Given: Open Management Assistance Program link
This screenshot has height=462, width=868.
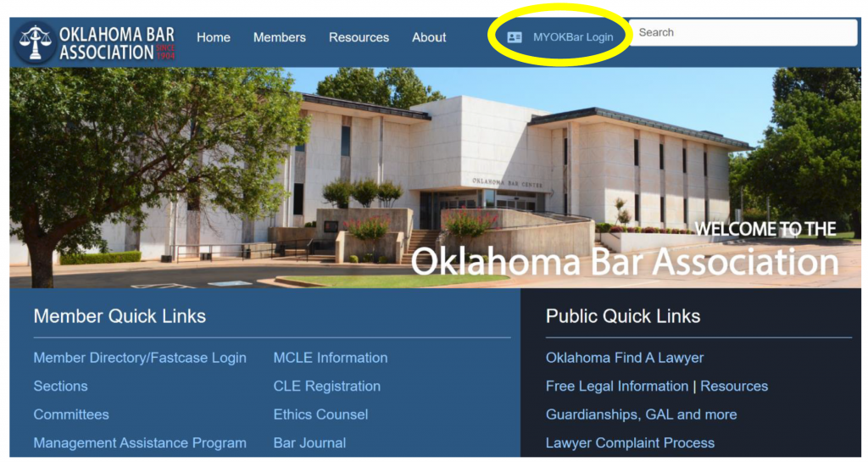Looking at the screenshot, I should pos(140,443).
